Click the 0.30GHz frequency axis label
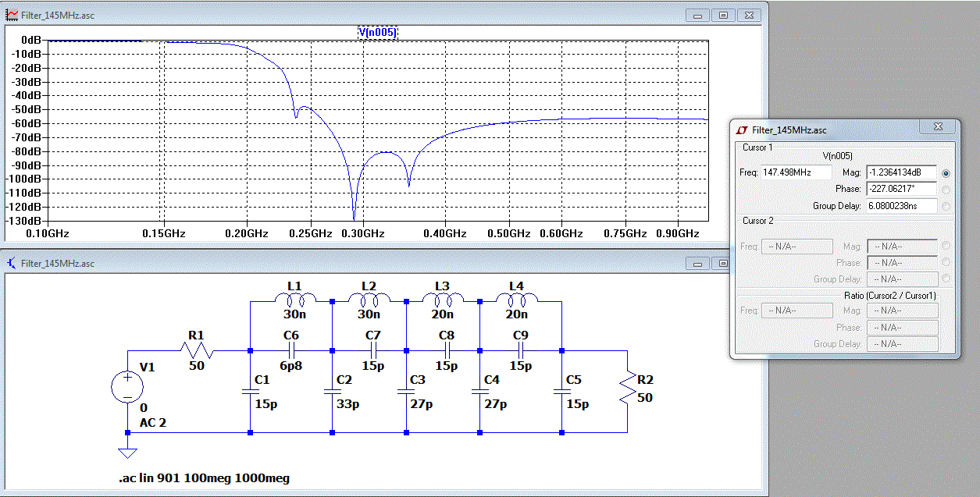The height and width of the screenshot is (497, 980). pyautogui.click(x=362, y=233)
